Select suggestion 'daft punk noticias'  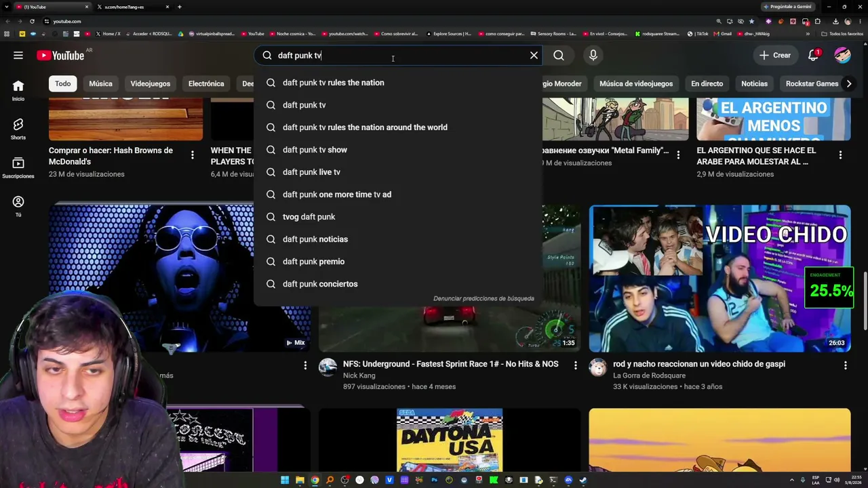pyautogui.click(x=398, y=239)
